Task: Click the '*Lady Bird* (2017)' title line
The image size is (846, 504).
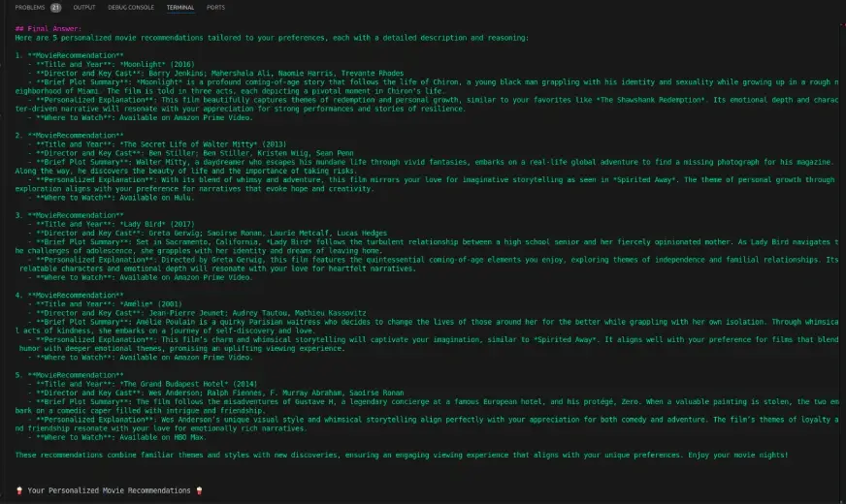Action: tap(112, 224)
